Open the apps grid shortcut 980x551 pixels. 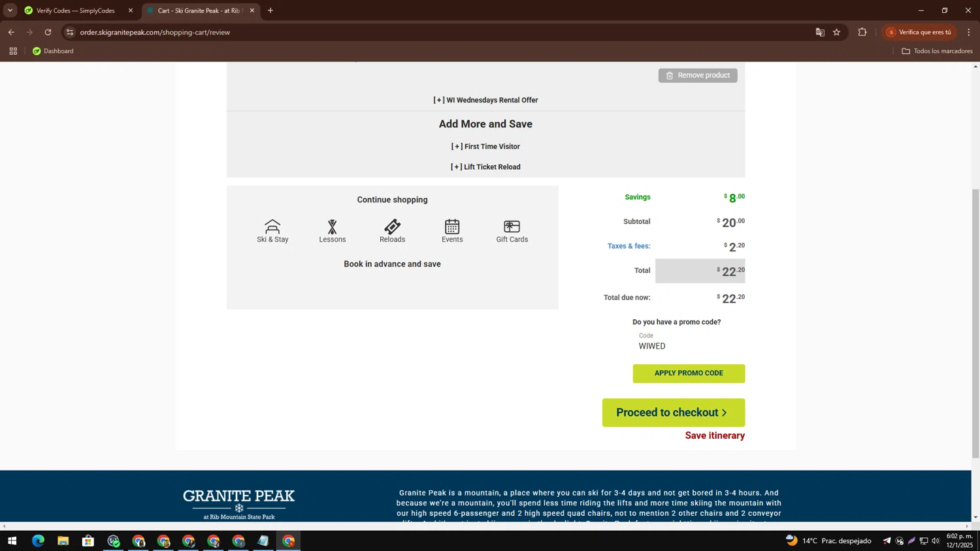coord(13,51)
